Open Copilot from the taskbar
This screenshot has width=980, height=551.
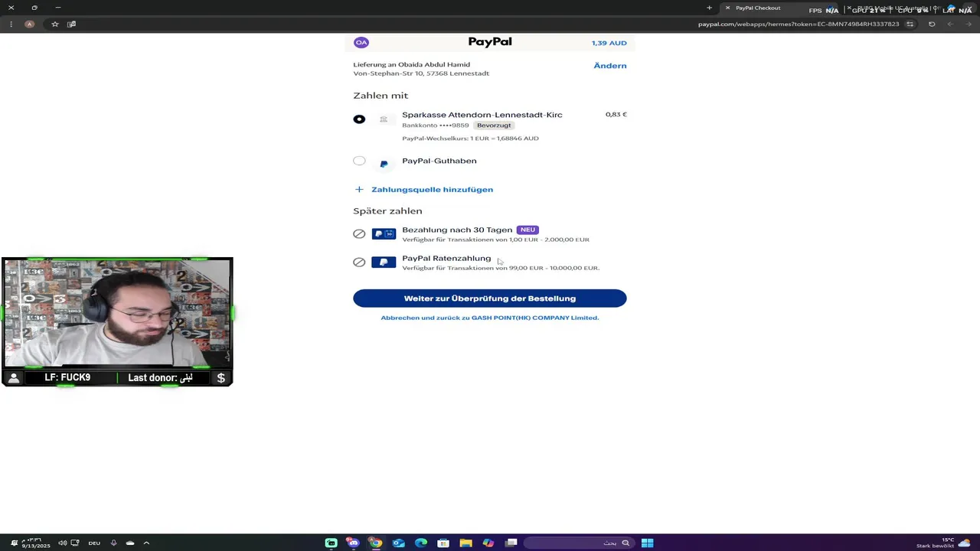(488, 543)
